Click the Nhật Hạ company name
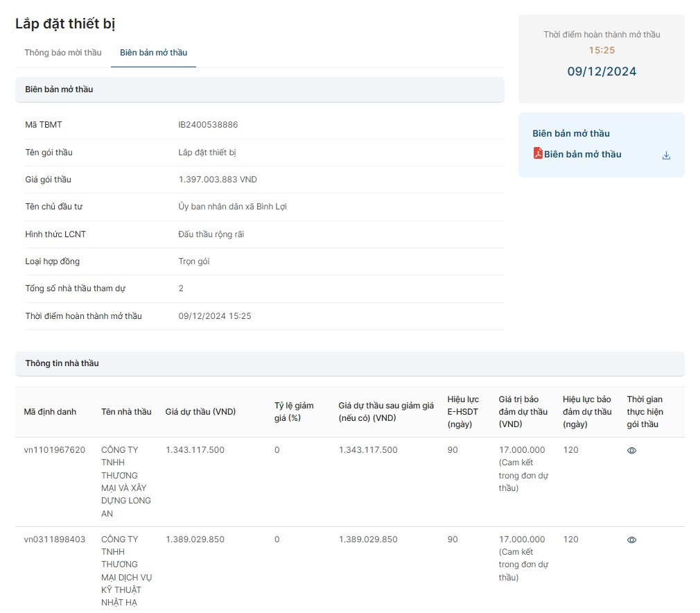This screenshot has width=700, height=613. [125, 570]
